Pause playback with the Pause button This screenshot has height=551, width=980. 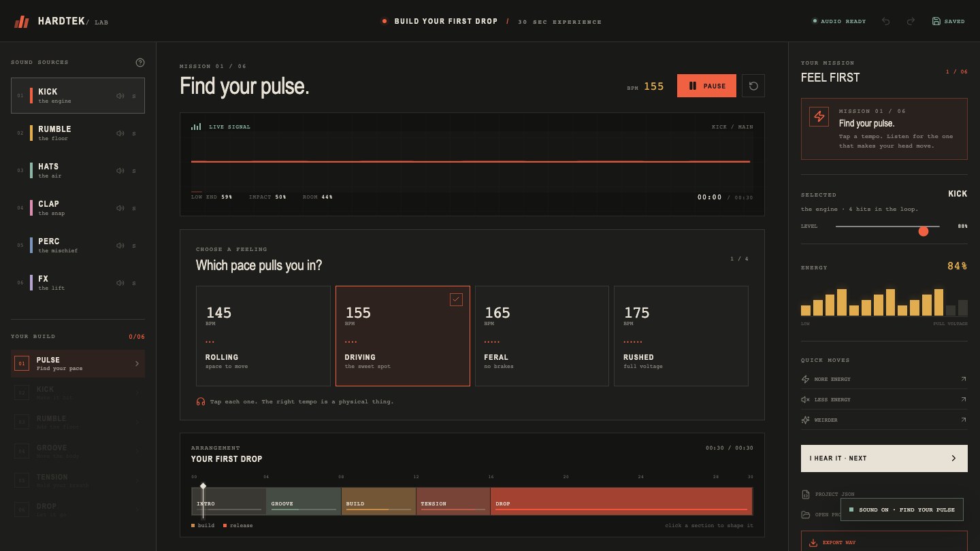[706, 86]
